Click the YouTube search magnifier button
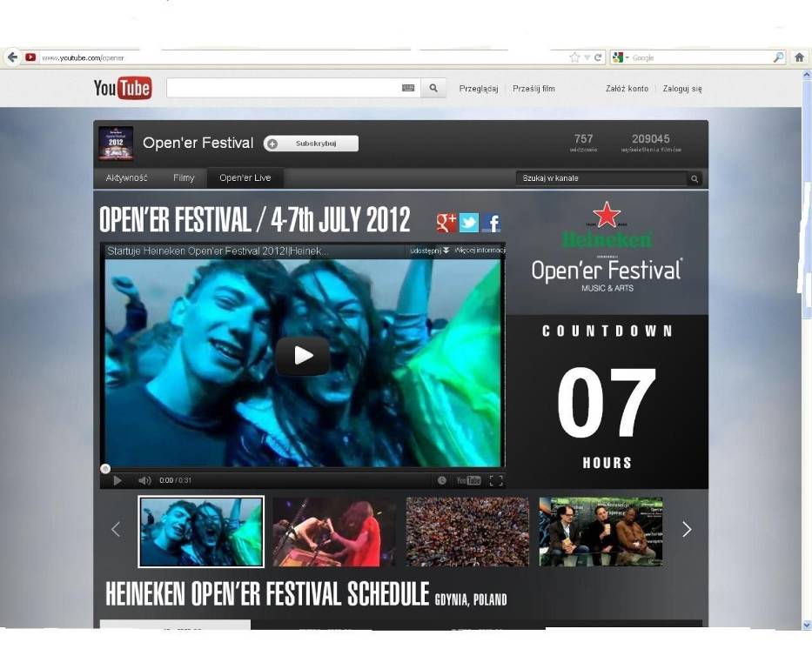The image size is (812, 649). (x=433, y=88)
